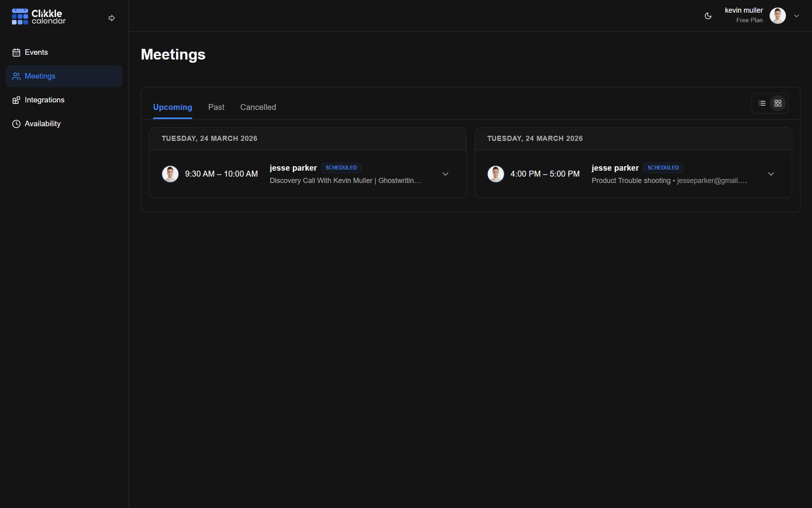812x508 pixels.
Task: Click the Clikkle Calendar logo
Action: click(x=38, y=17)
